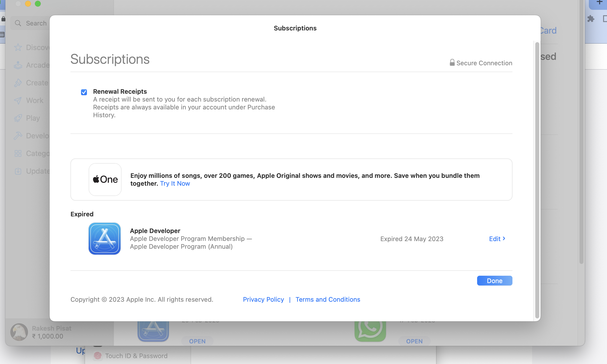Screen dimensions: 607x364
Task: Click the extensions puzzle piece icon
Action: coord(591,19)
